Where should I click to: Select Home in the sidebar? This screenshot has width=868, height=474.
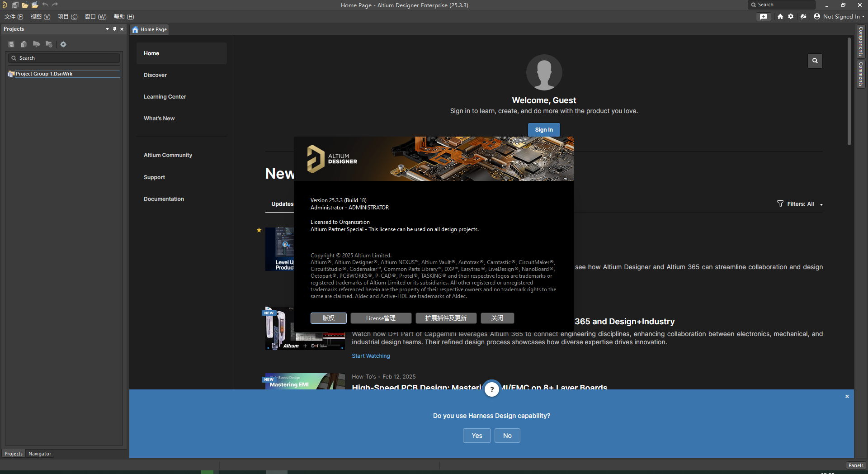pos(182,53)
